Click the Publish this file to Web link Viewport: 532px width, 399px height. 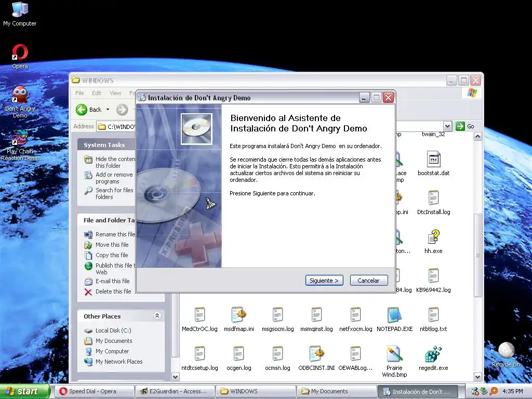pos(110,269)
